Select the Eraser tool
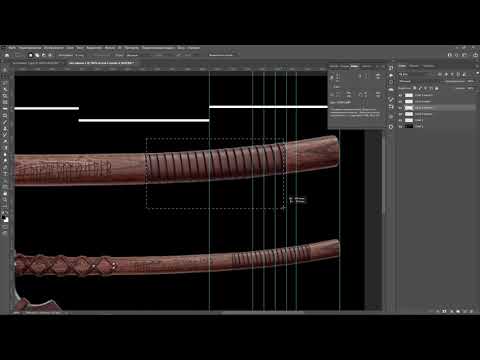This screenshot has height=360, width=480. 5,141
